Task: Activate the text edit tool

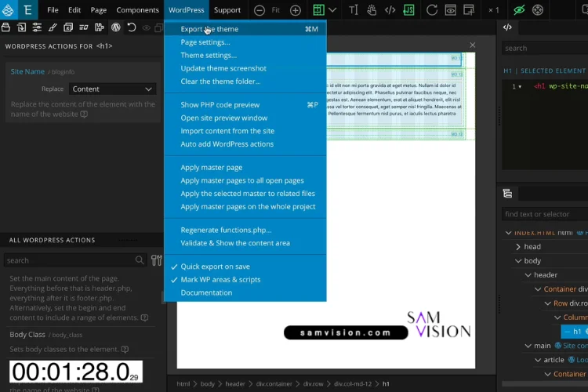Action: point(354,10)
